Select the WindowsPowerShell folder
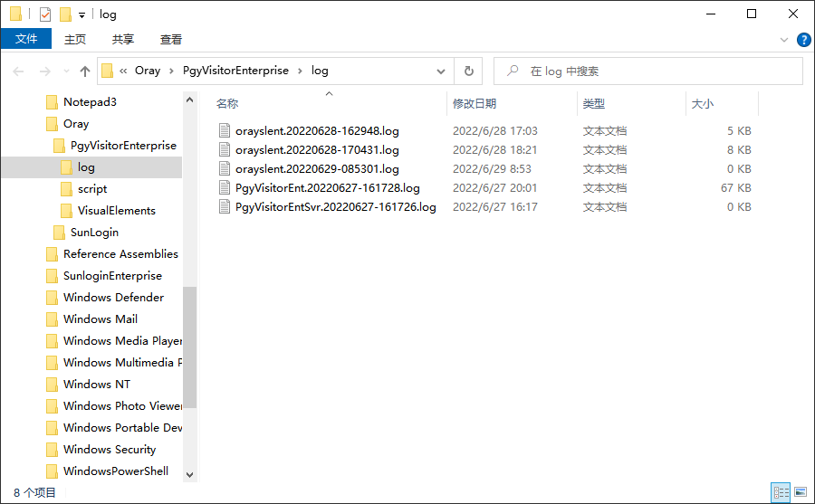 116,471
